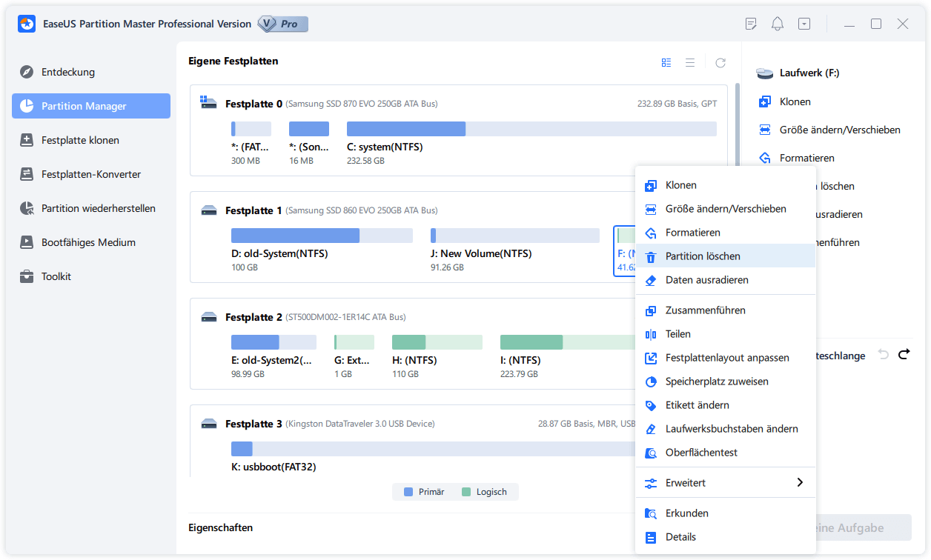
Task: Select the I: (NTFS) 223.79 GB partition
Action: (567, 357)
